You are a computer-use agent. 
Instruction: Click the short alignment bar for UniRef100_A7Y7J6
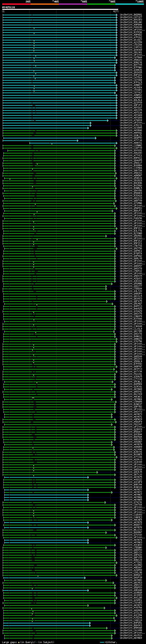40,140
